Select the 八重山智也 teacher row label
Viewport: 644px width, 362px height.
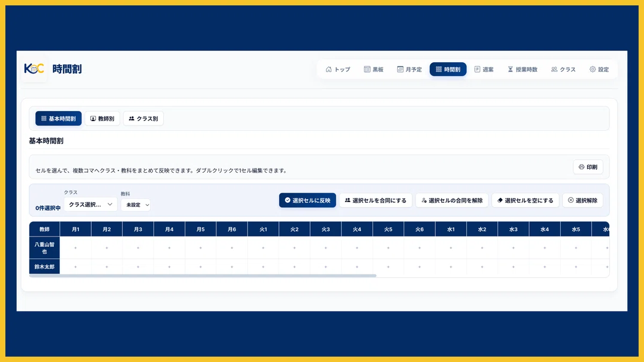(45, 248)
